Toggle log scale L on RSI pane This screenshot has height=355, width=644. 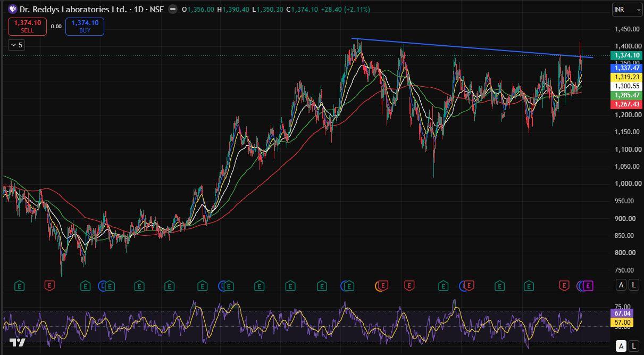tap(634, 346)
